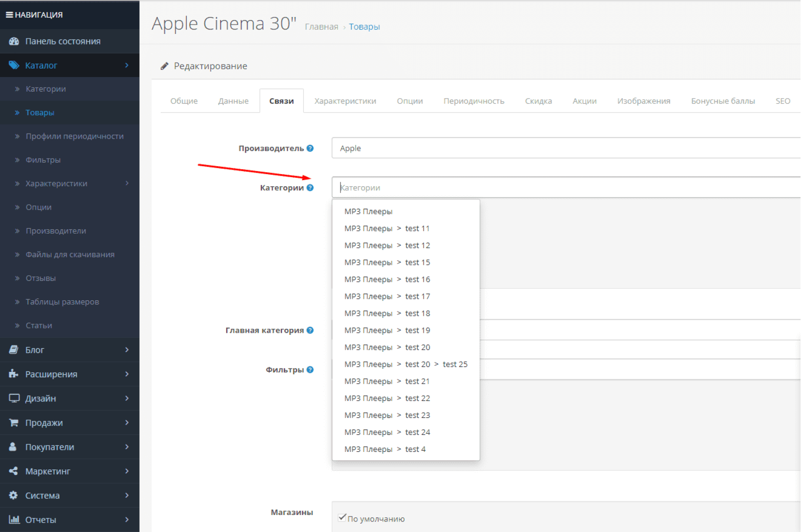801x532 pixels.
Task: Click the Расширения puzzle icon
Action: pyautogui.click(x=14, y=374)
